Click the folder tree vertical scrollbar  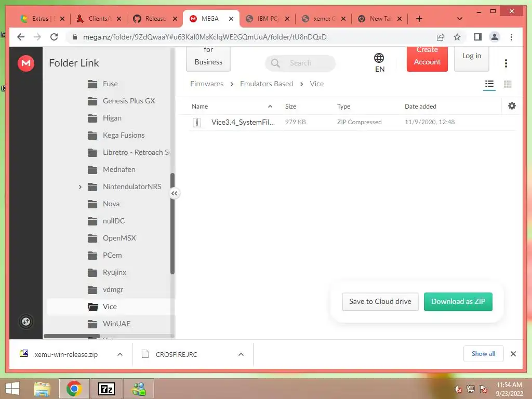pyautogui.click(x=172, y=223)
